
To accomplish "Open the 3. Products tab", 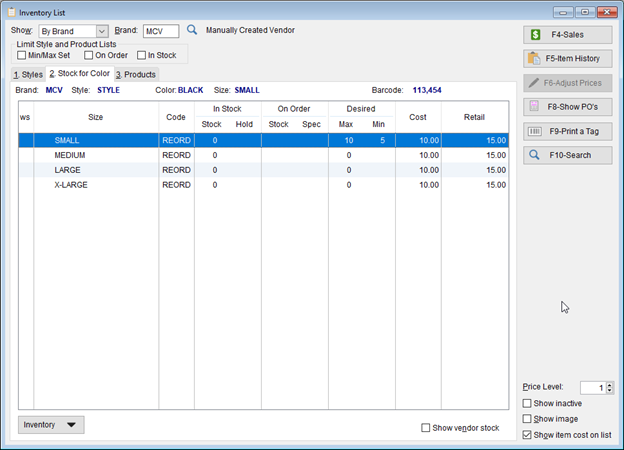I will point(135,74).
